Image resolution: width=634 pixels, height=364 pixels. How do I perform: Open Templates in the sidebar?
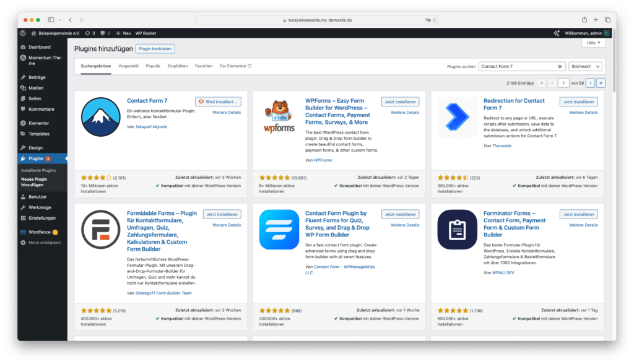(39, 134)
